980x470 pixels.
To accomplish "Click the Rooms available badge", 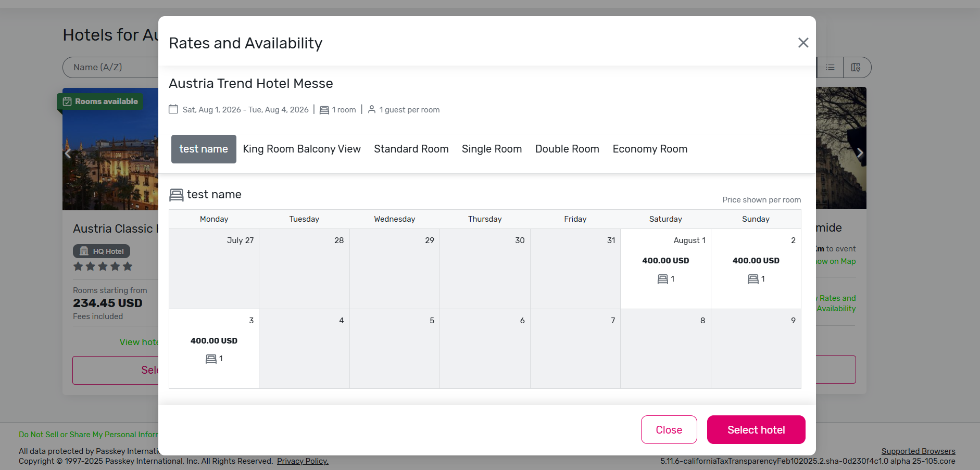I will coord(100,101).
